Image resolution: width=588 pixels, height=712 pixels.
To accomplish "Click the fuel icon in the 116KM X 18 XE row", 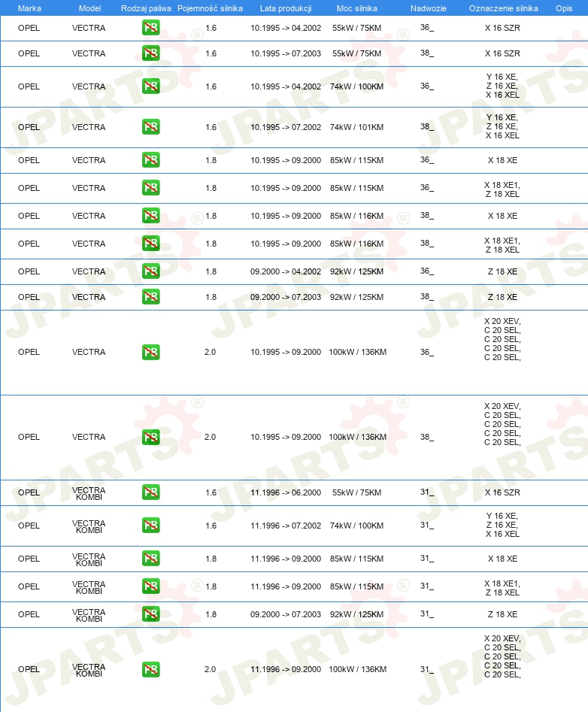I will tap(150, 215).
